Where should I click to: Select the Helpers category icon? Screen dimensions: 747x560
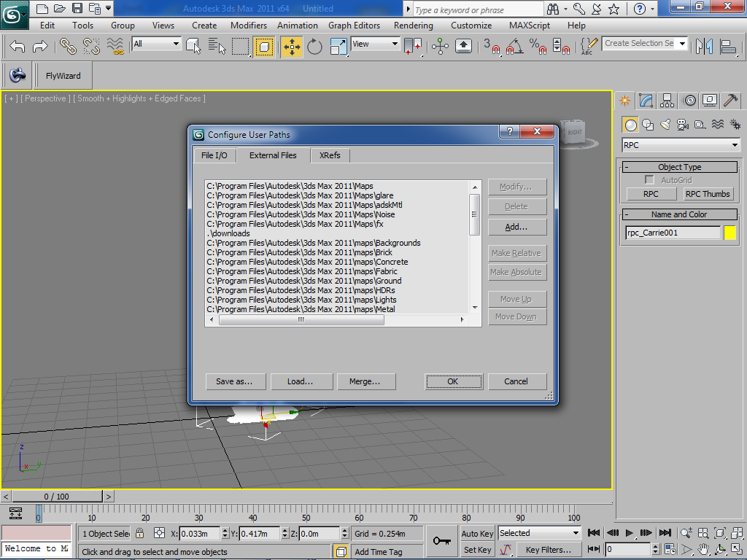(x=700, y=125)
